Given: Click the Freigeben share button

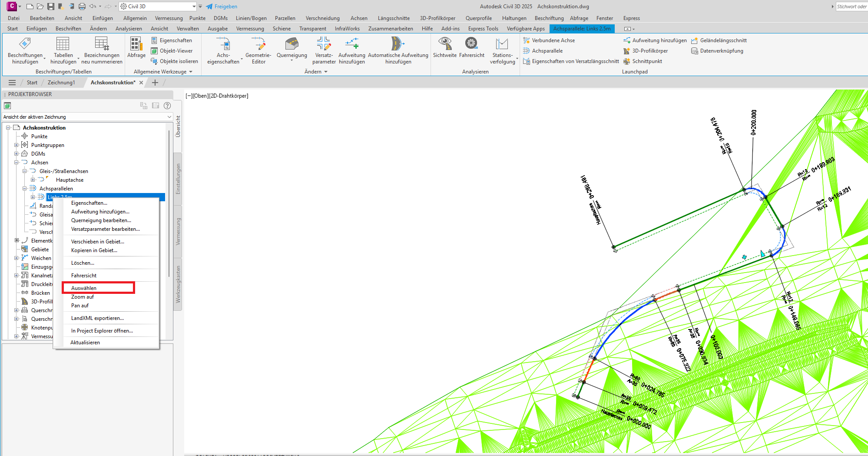Looking at the screenshot, I should 222,7.
